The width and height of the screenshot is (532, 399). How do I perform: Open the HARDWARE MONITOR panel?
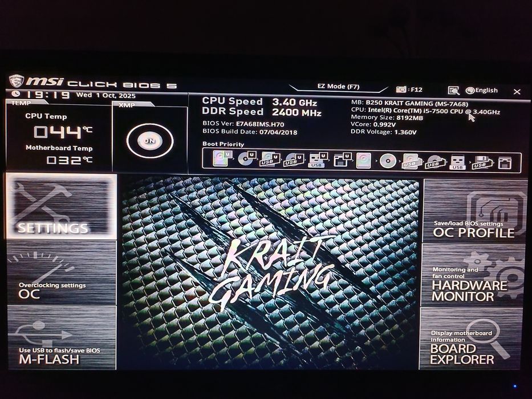(x=472, y=275)
